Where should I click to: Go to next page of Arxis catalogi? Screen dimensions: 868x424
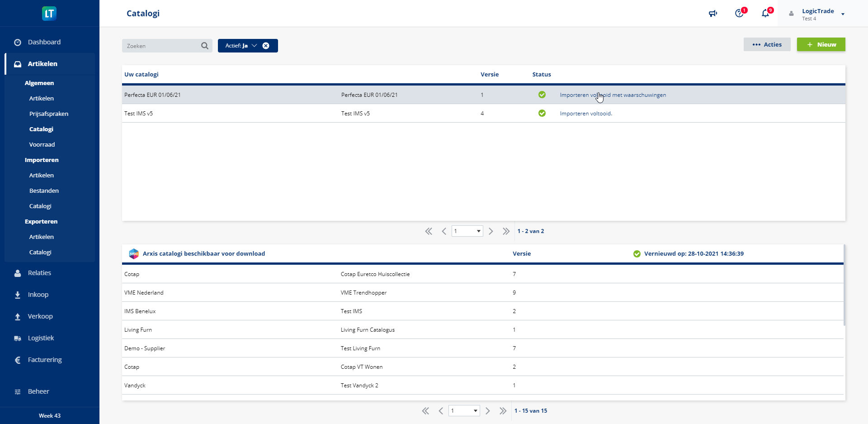point(488,411)
